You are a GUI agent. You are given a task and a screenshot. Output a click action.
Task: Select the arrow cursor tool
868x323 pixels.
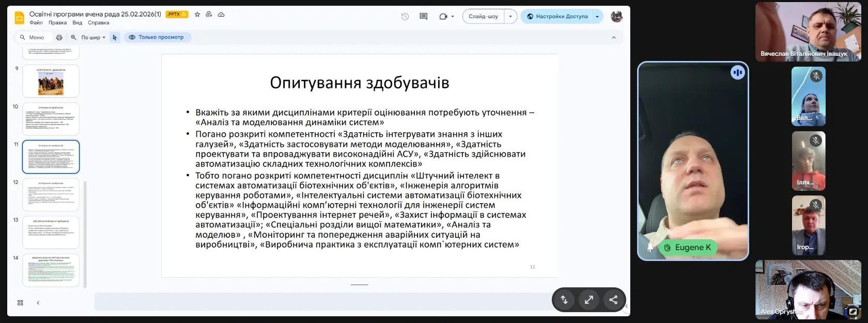click(115, 37)
